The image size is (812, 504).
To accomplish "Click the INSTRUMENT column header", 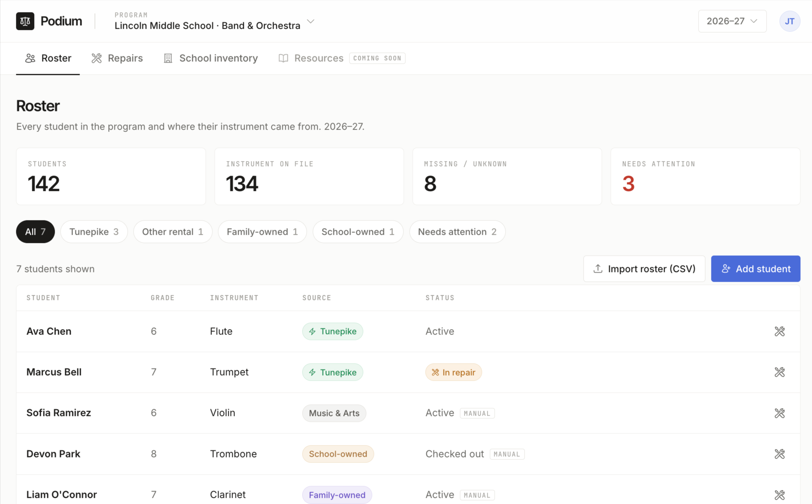I will (234, 298).
